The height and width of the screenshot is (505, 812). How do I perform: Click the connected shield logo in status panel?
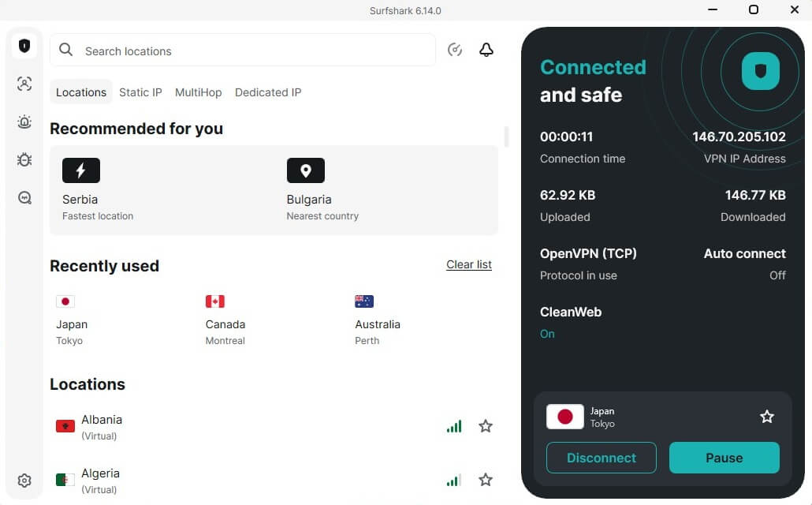point(760,71)
